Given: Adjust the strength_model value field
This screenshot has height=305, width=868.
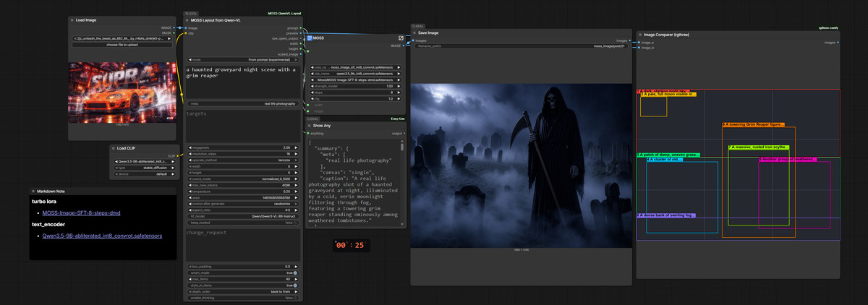Looking at the screenshot, I should click(x=355, y=86).
